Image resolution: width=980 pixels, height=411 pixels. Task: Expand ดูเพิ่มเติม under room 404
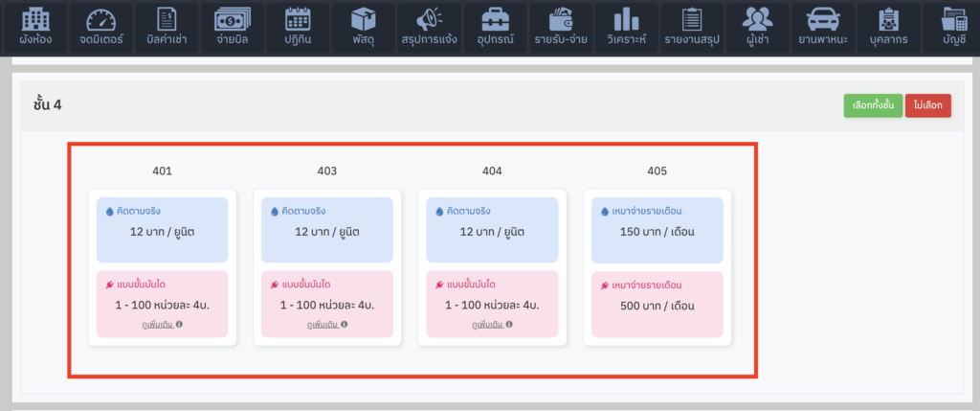click(492, 325)
